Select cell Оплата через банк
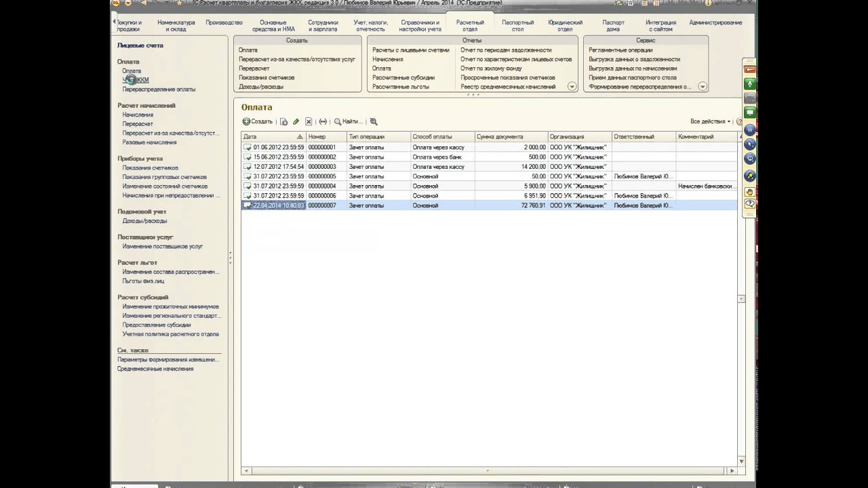Image resolution: width=868 pixels, height=488 pixels. pyautogui.click(x=443, y=157)
